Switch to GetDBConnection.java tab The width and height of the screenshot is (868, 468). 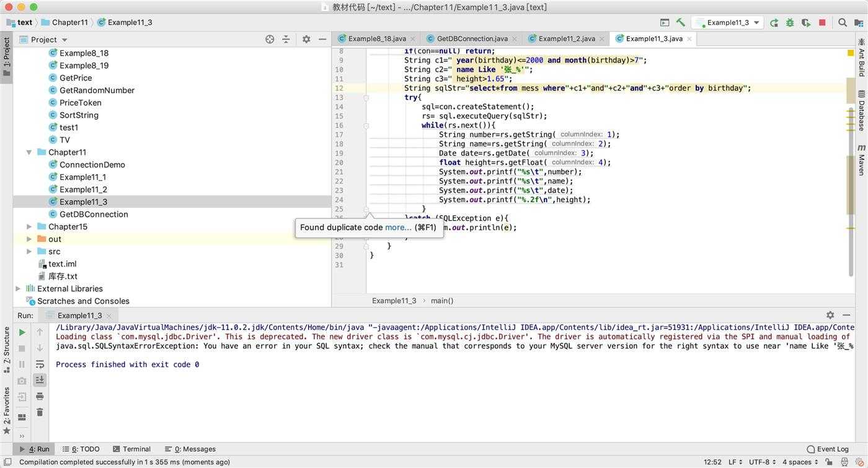tap(472, 38)
